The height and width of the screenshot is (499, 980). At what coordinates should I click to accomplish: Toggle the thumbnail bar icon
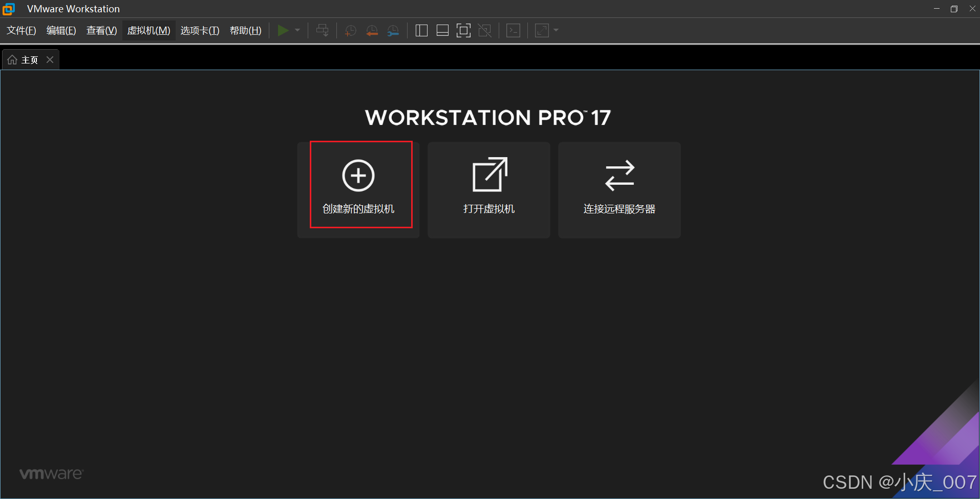[442, 31]
